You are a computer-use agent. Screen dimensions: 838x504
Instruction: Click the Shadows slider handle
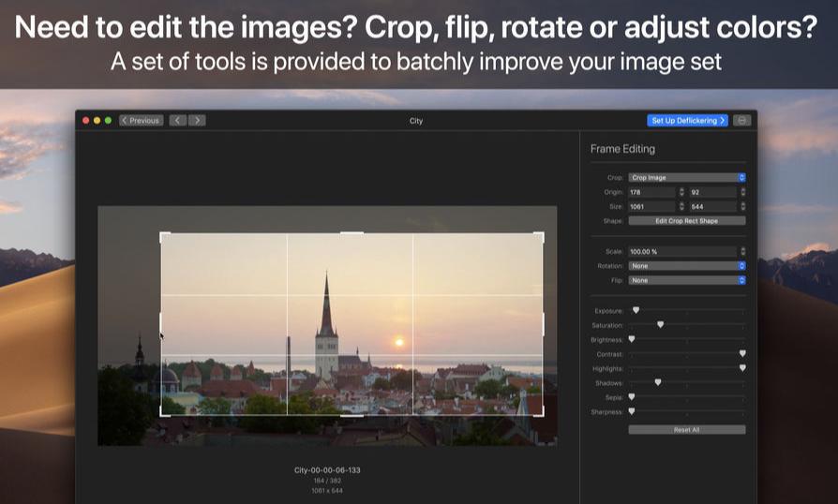[657, 382]
